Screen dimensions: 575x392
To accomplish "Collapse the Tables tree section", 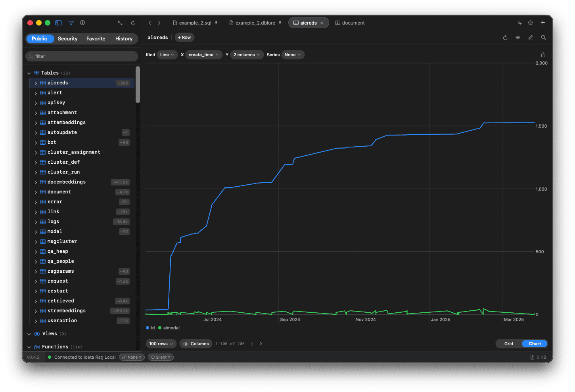I will click(29, 73).
